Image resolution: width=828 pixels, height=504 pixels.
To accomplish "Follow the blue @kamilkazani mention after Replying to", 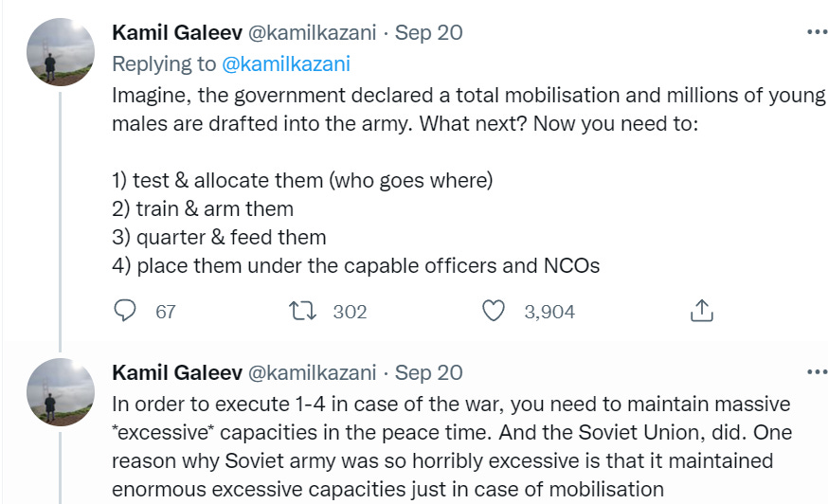I will (x=286, y=63).
